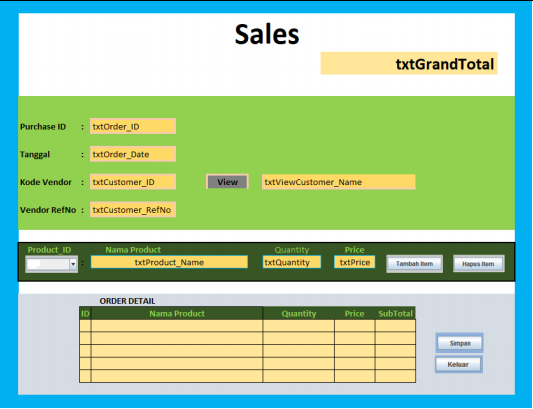Open the Product_ID combo box dropdown arrow
The image size is (533, 409).
pos(73,264)
